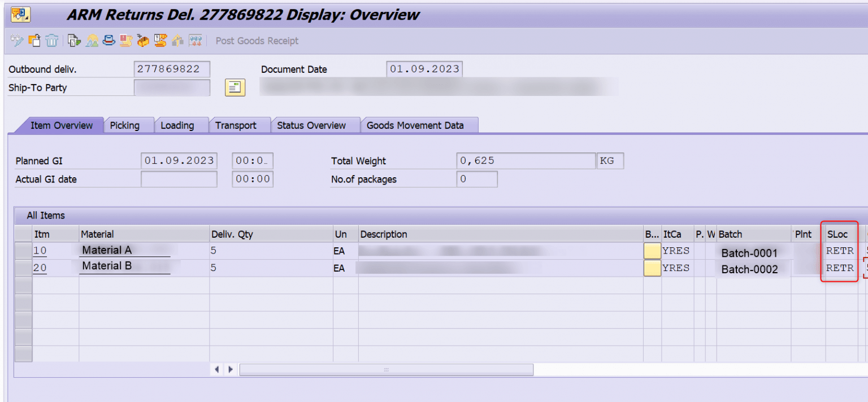Select the Transport tab
The height and width of the screenshot is (402, 868).
tap(240, 125)
